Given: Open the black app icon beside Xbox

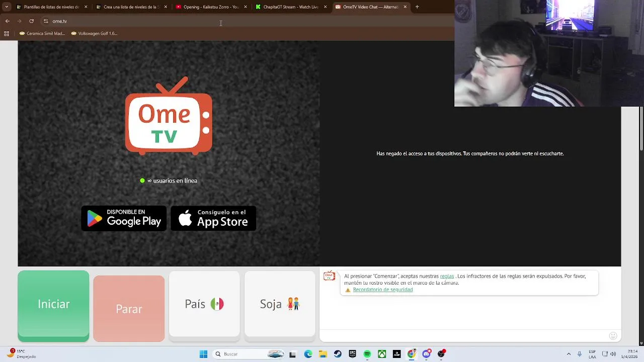Looking at the screenshot, I should 397,354.
